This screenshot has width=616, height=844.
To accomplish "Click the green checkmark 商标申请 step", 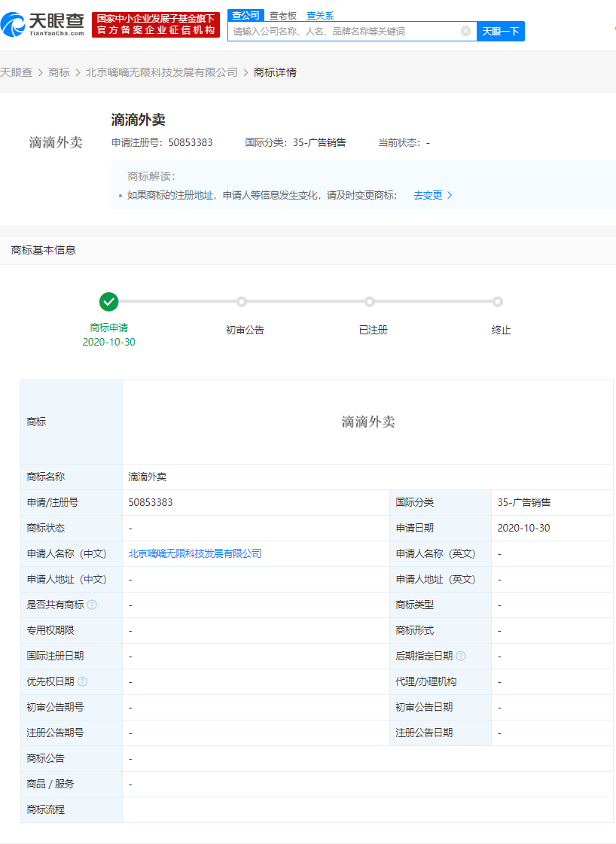I will pos(109,302).
